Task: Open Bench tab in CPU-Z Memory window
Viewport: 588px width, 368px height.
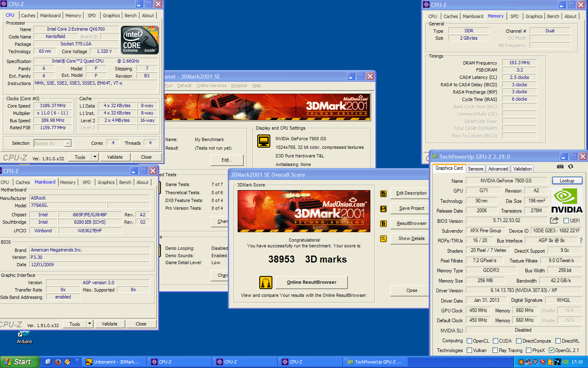Action: click(553, 16)
